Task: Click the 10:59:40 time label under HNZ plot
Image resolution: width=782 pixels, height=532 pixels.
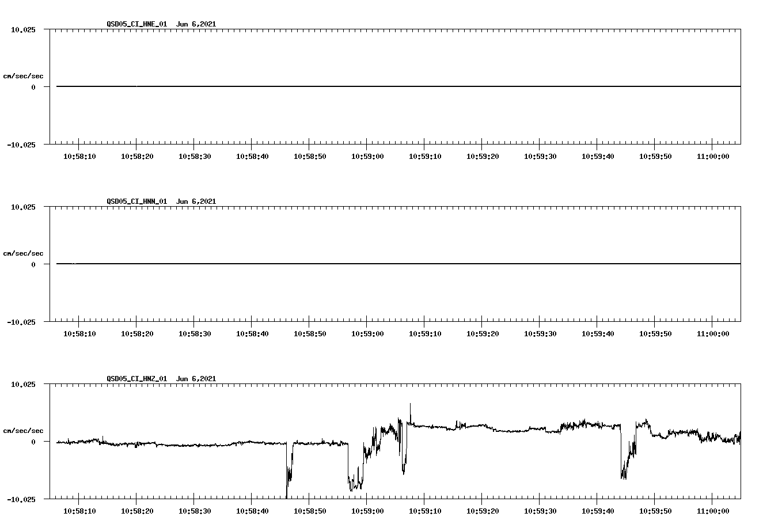Action: coord(598,511)
